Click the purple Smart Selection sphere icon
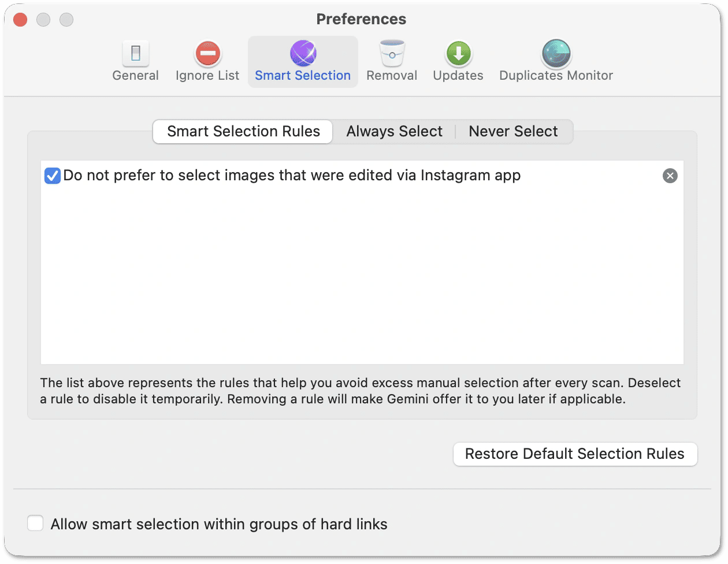728x564 pixels. [303, 52]
